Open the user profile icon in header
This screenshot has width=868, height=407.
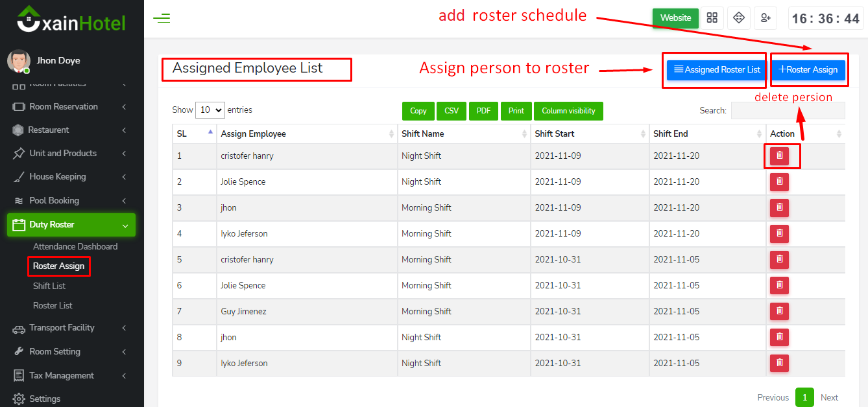click(x=766, y=18)
